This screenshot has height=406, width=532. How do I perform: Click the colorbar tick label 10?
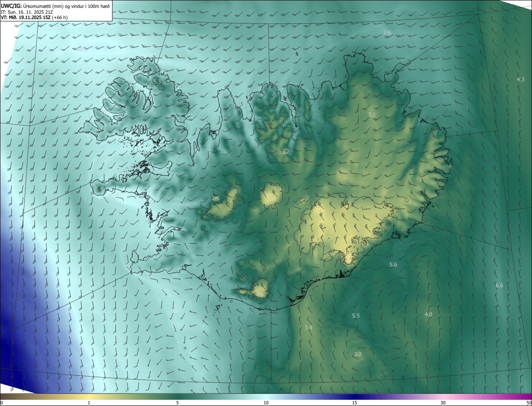click(x=266, y=403)
